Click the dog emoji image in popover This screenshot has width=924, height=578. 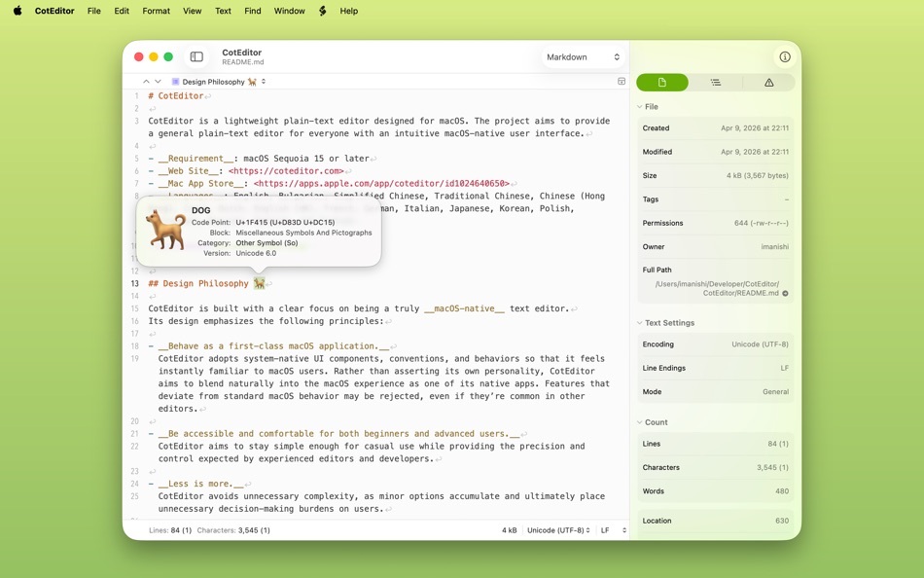coord(165,230)
